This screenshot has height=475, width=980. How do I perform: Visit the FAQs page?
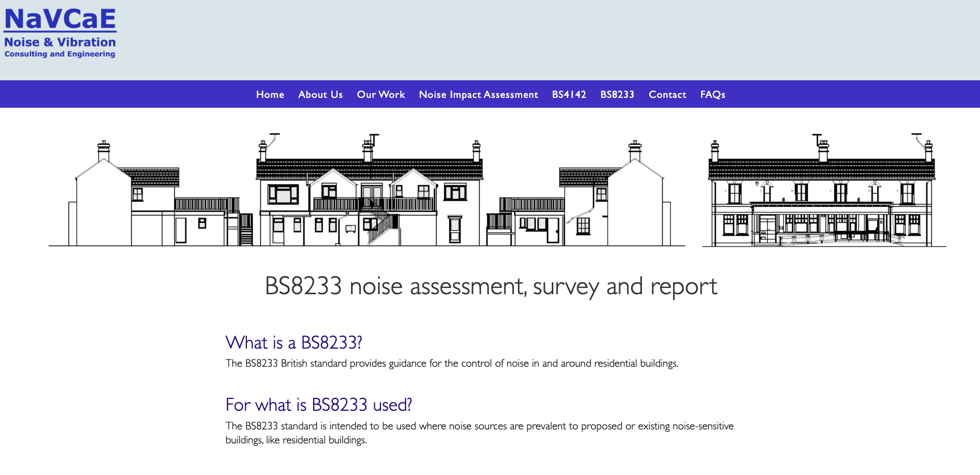point(712,94)
